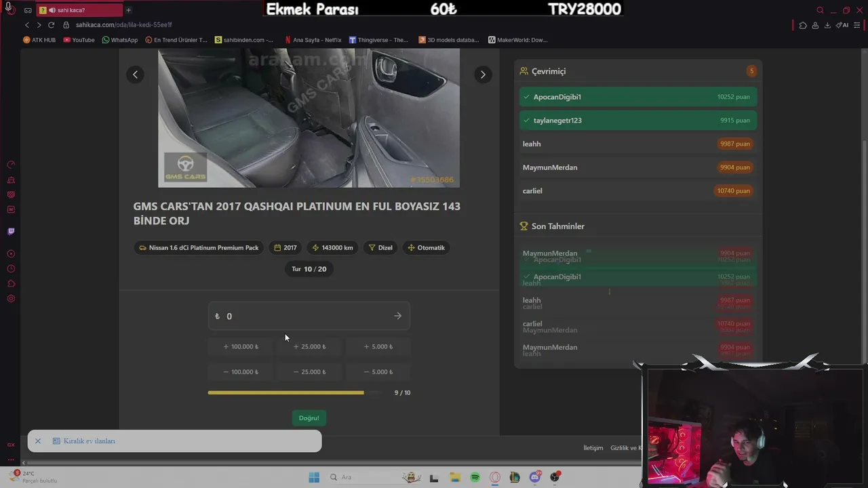
Task: Open Discord from the taskbar
Action: point(535,477)
